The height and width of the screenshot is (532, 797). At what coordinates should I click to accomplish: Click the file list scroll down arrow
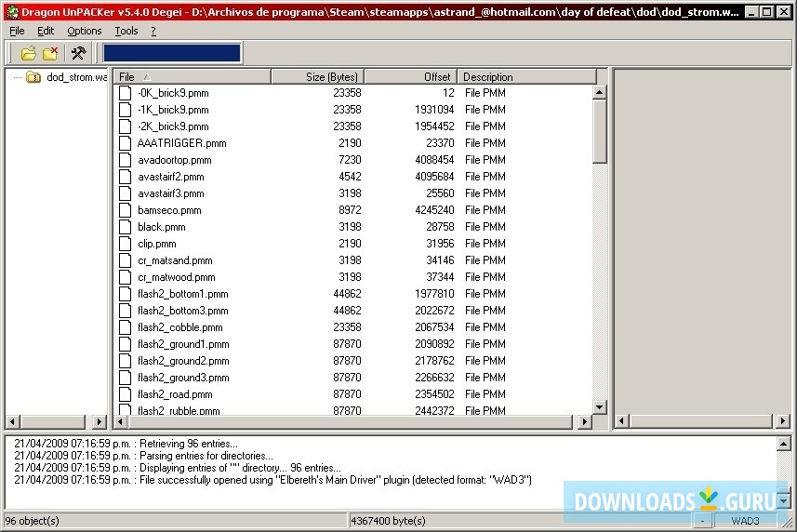pyautogui.click(x=600, y=407)
